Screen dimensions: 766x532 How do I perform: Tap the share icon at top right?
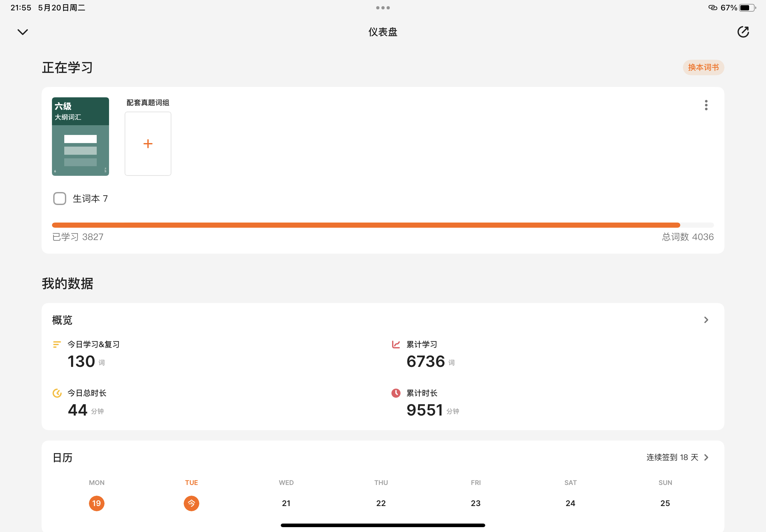pos(743,32)
